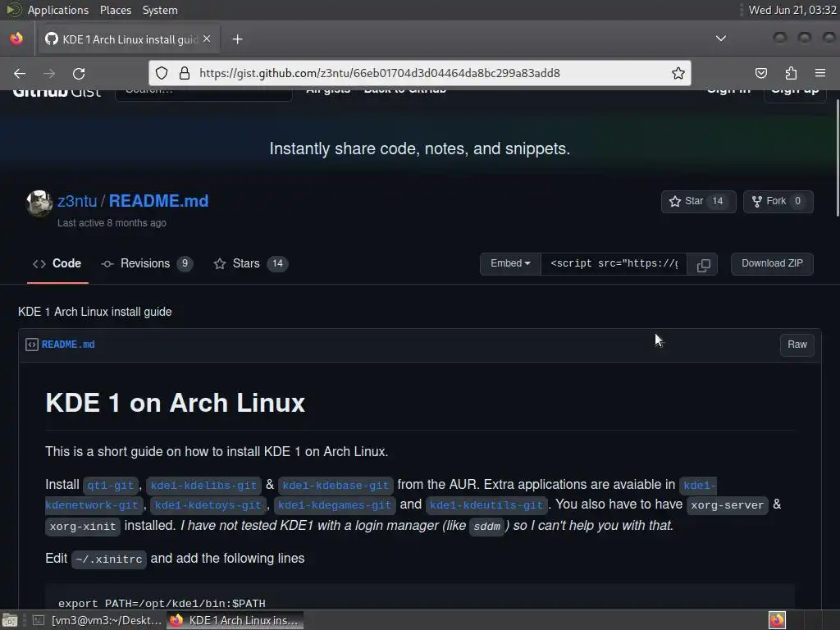This screenshot has height=630, width=840.
Task: Click the xorg-xinit code text
Action: [83, 527]
